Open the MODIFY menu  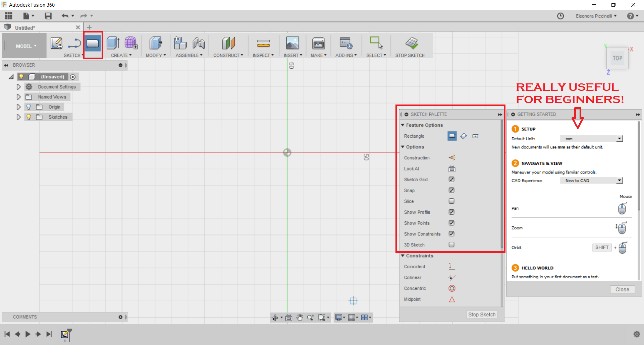pos(156,55)
